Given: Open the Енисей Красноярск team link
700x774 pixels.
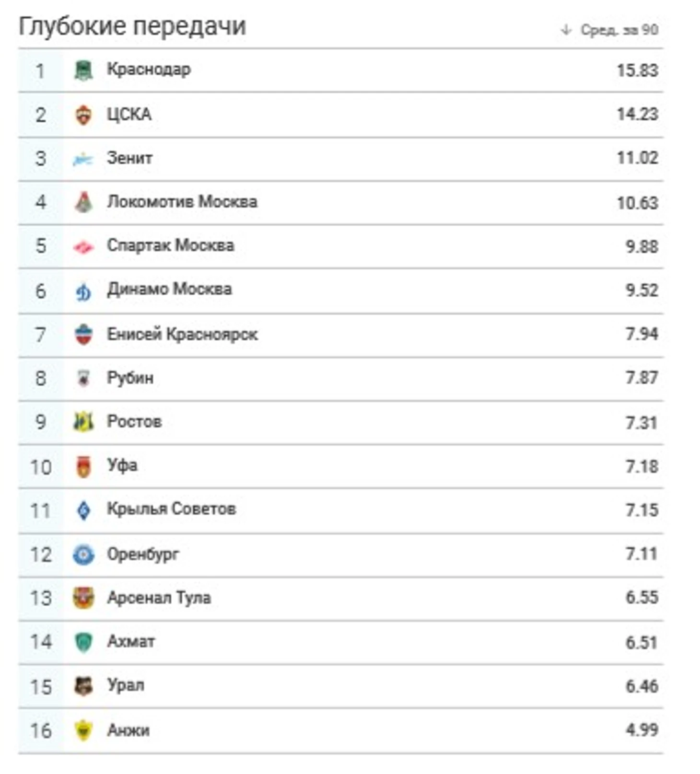Looking at the screenshot, I should pos(182,334).
